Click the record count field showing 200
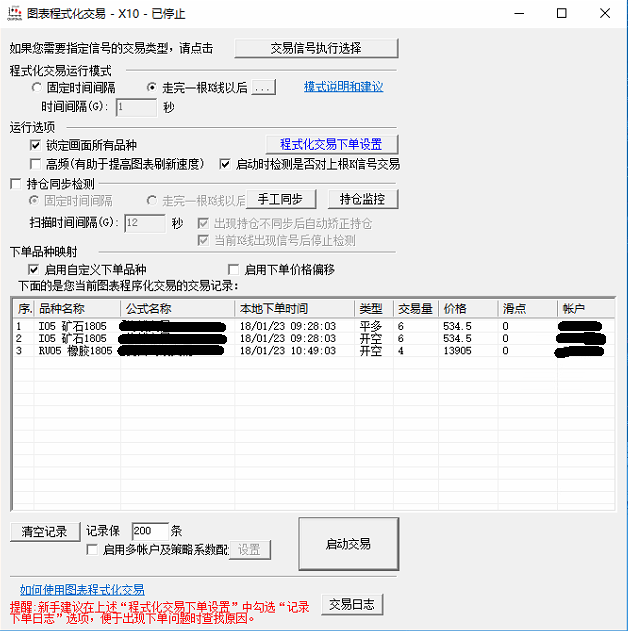 coord(150,531)
